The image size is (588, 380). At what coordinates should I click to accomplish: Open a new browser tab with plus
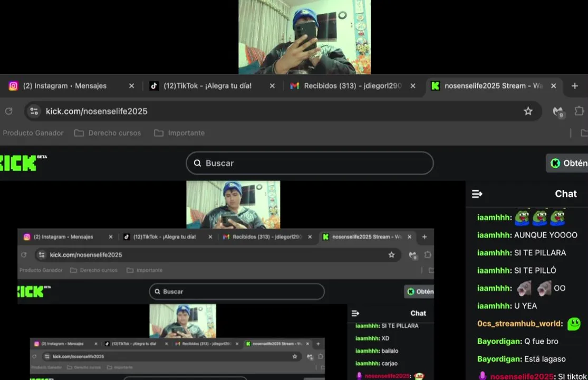pyautogui.click(x=574, y=86)
